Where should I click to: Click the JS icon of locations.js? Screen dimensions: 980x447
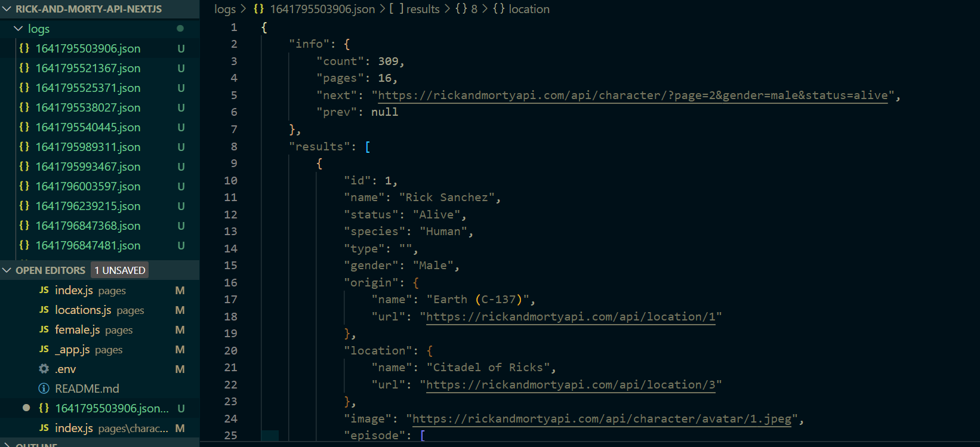[44, 310]
